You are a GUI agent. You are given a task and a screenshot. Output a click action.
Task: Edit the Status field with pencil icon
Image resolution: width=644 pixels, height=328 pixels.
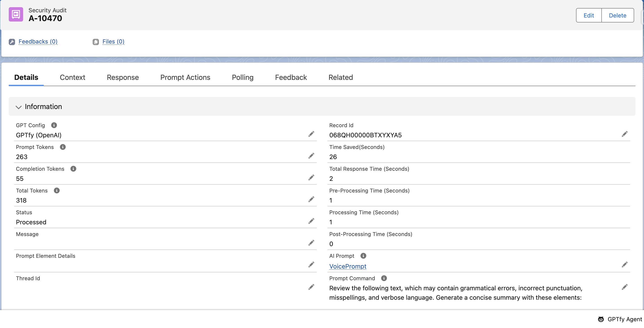tap(311, 221)
